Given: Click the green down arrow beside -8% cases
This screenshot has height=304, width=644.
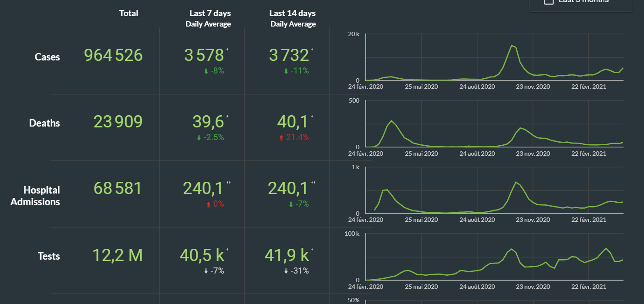Looking at the screenshot, I should pos(206,71).
